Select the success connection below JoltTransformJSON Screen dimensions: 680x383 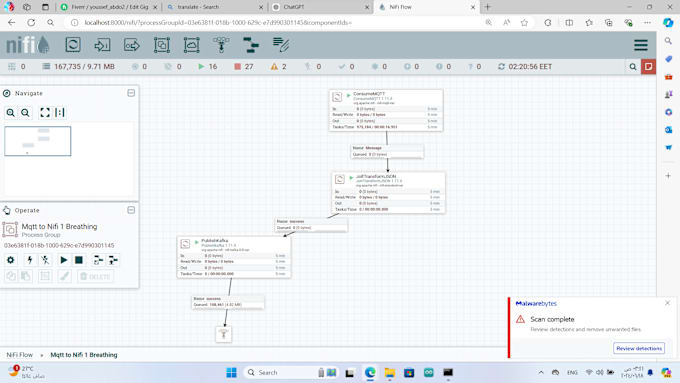click(311, 224)
